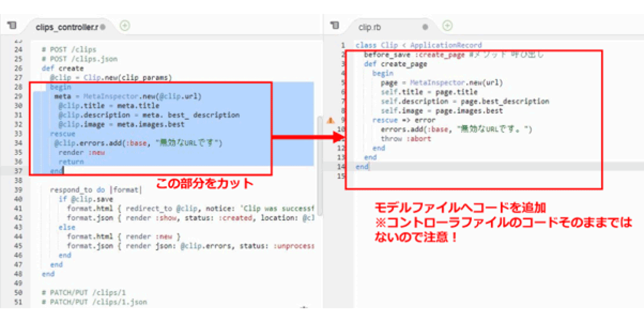Switch to the clip.rb tab

[369, 27]
